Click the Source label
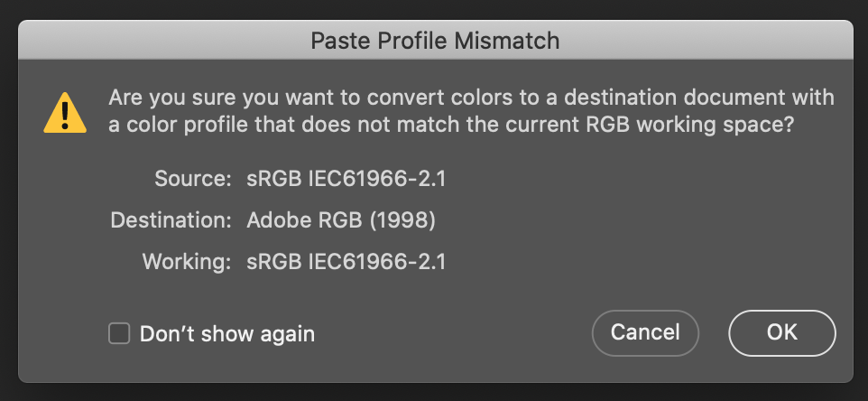This screenshot has width=868, height=401. (x=193, y=178)
